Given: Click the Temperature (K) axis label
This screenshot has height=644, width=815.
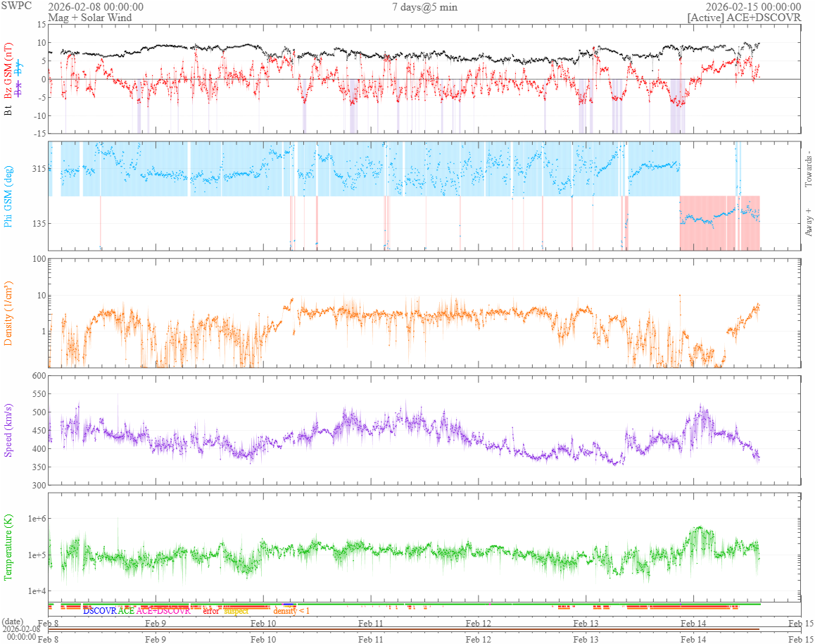Looking at the screenshot, I should pyautogui.click(x=8, y=548).
